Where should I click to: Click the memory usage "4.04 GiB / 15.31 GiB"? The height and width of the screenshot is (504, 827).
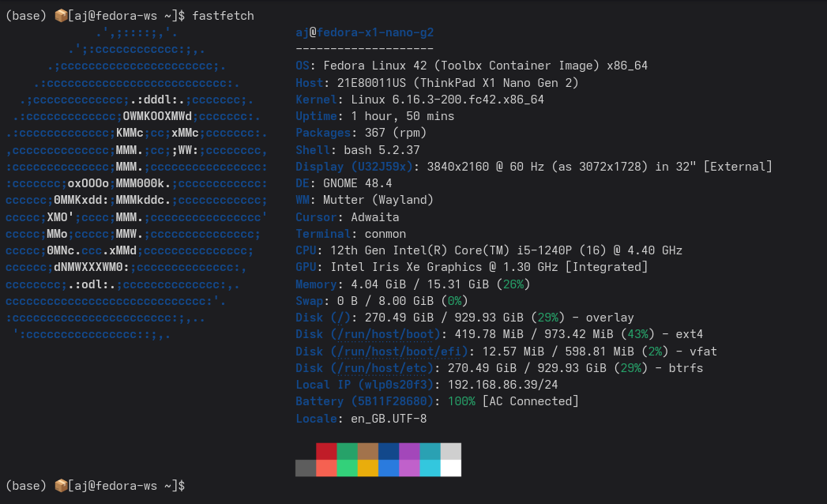[420, 284]
